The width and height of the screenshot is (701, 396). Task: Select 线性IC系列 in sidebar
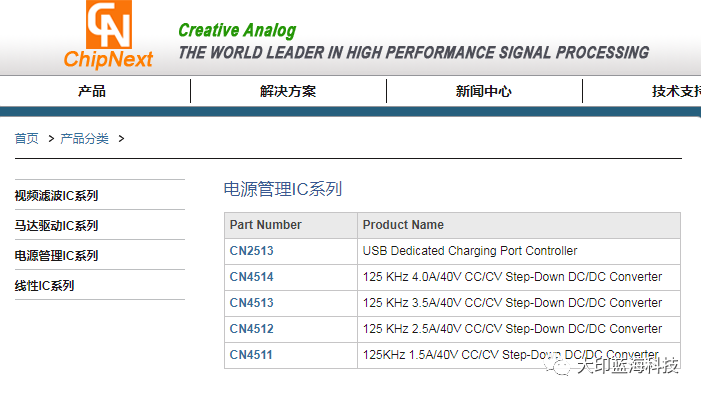[x=44, y=285]
